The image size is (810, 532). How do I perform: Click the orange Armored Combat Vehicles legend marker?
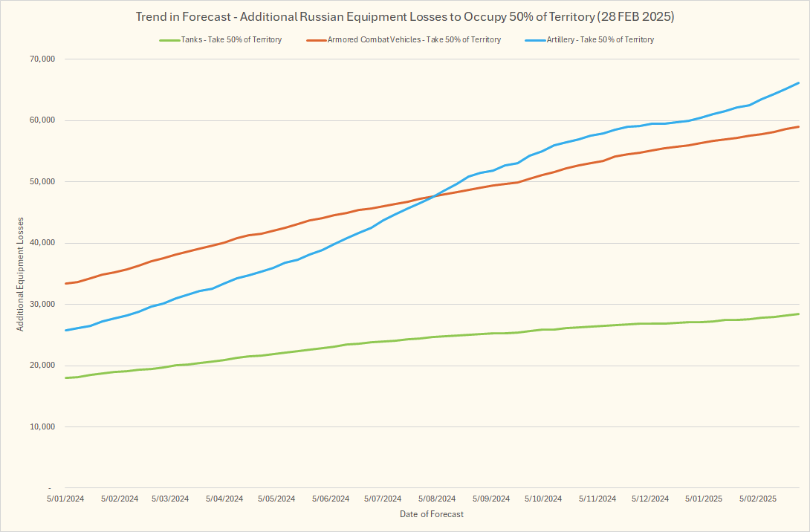point(315,40)
